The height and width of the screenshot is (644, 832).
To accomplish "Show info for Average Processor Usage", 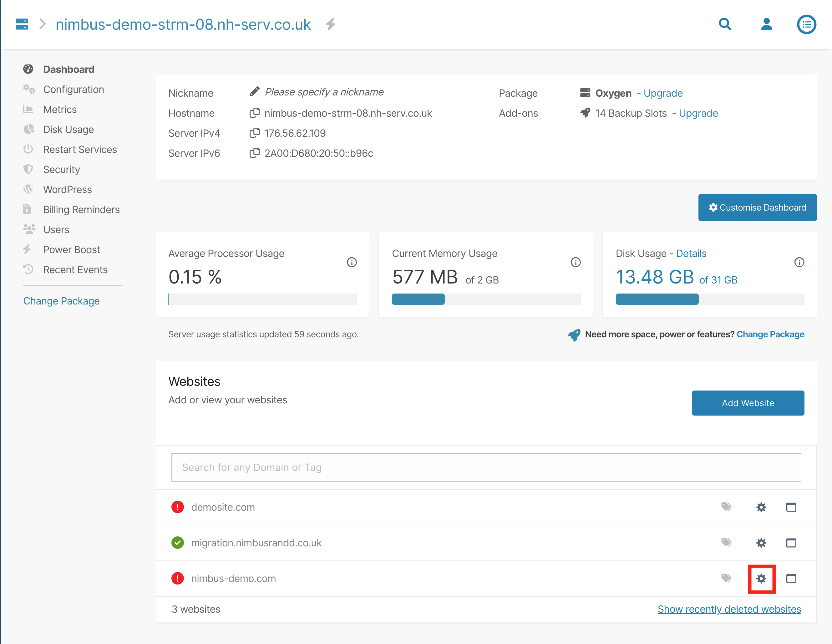I will tap(352, 262).
